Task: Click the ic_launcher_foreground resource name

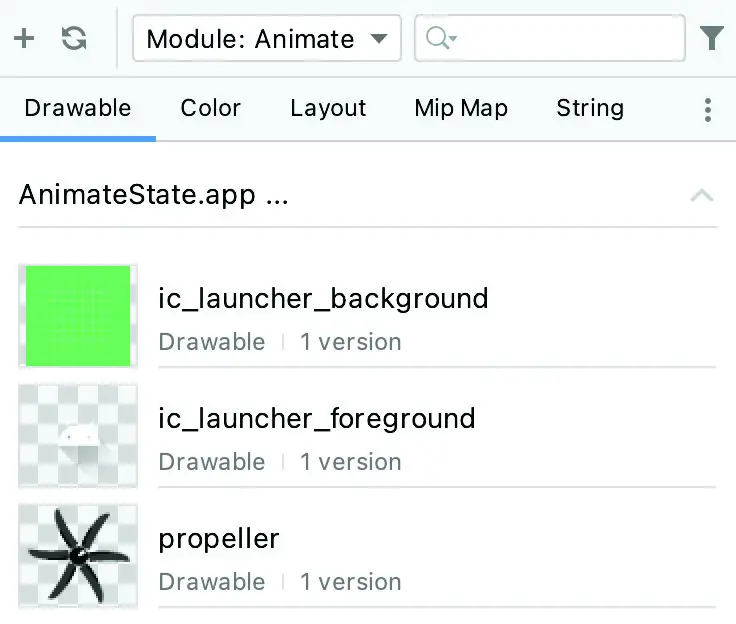Action: [x=317, y=419]
